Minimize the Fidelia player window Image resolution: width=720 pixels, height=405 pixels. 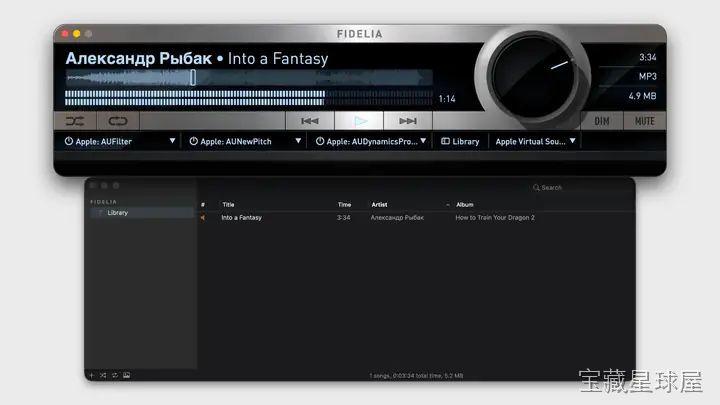77,34
